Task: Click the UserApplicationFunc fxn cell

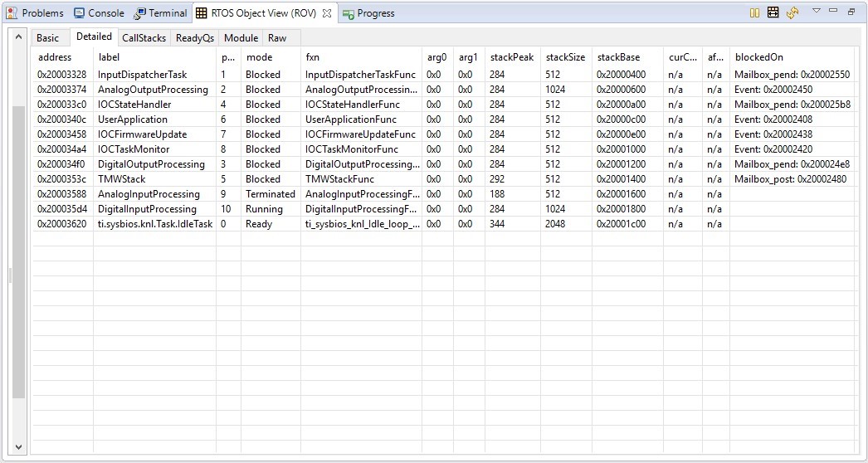Action: [362, 119]
